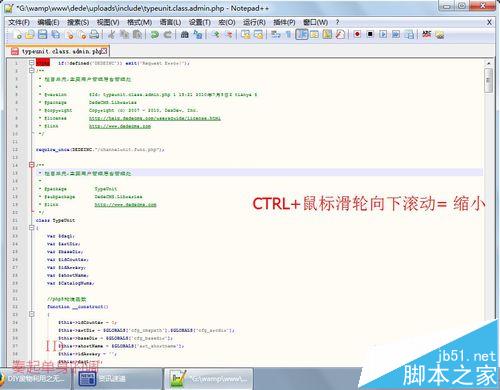Toggle the indent guide button
500x390 pixels.
tap(302, 34)
